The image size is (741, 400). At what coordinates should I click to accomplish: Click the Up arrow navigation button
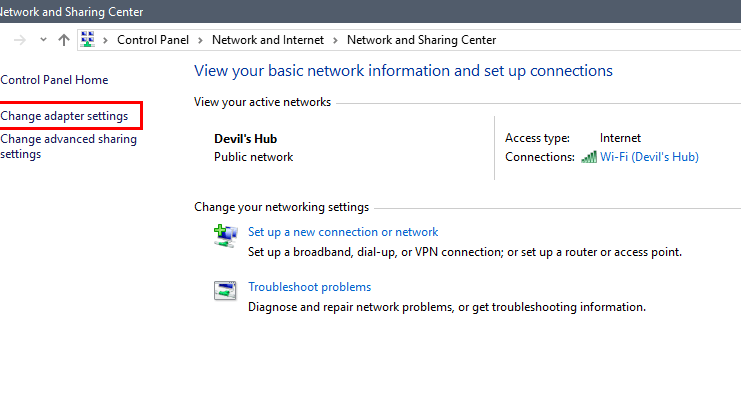click(x=64, y=40)
